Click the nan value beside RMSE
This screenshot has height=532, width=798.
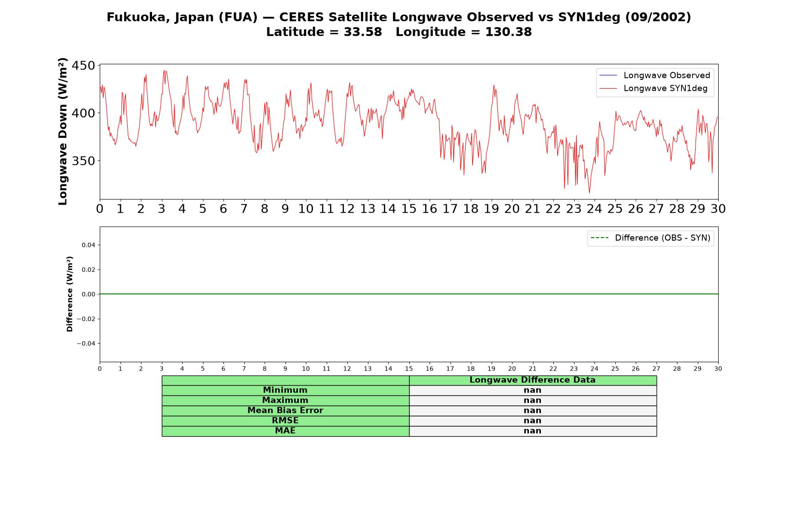pyautogui.click(x=532, y=421)
